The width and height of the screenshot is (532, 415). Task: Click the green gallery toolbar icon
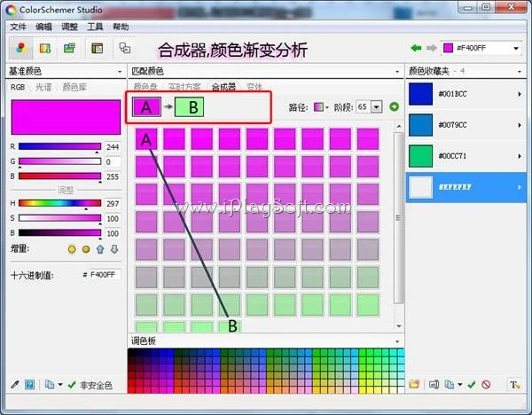click(x=69, y=48)
